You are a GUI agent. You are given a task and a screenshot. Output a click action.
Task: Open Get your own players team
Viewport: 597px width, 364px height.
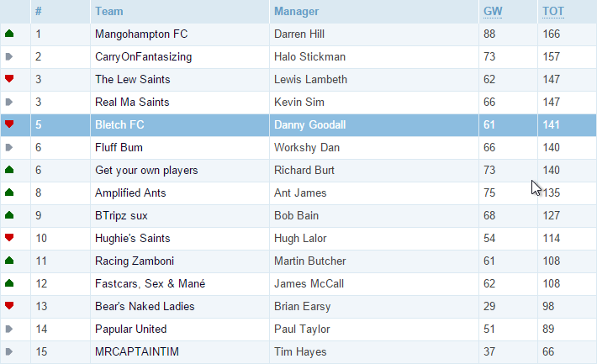tap(146, 170)
